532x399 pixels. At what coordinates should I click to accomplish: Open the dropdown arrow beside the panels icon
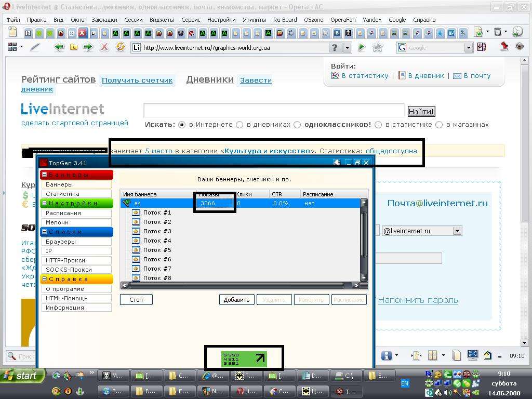22,46
